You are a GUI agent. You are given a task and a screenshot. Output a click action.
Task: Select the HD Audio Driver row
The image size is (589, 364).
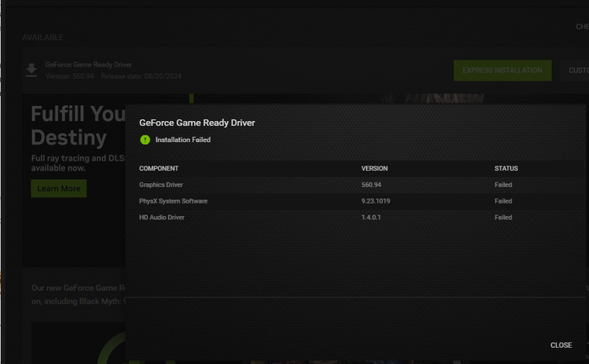[357, 217]
